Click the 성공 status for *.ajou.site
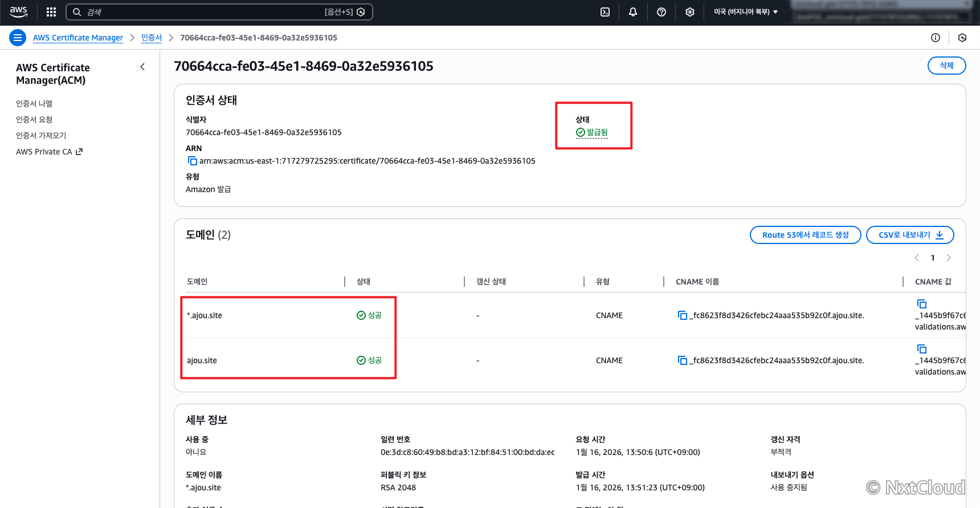Image resolution: width=980 pixels, height=508 pixels. [x=369, y=315]
